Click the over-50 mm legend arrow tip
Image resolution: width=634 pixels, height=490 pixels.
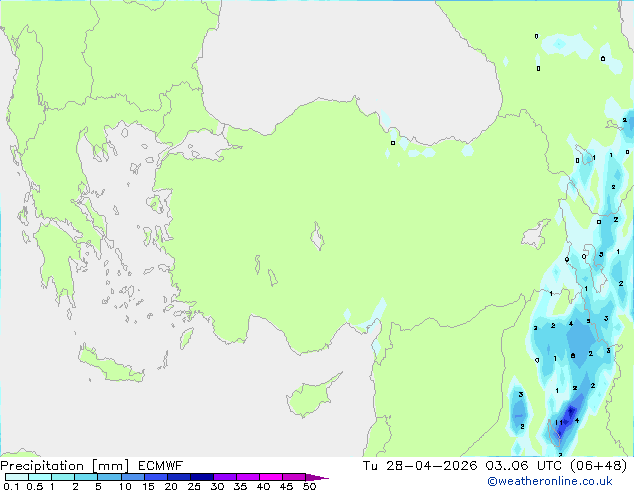[317, 477]
